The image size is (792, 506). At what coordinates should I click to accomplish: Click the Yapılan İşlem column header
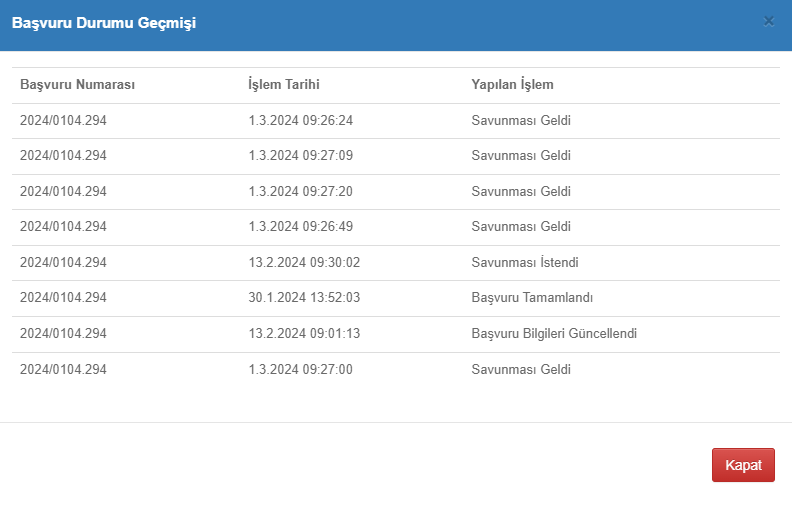[512, 84]
